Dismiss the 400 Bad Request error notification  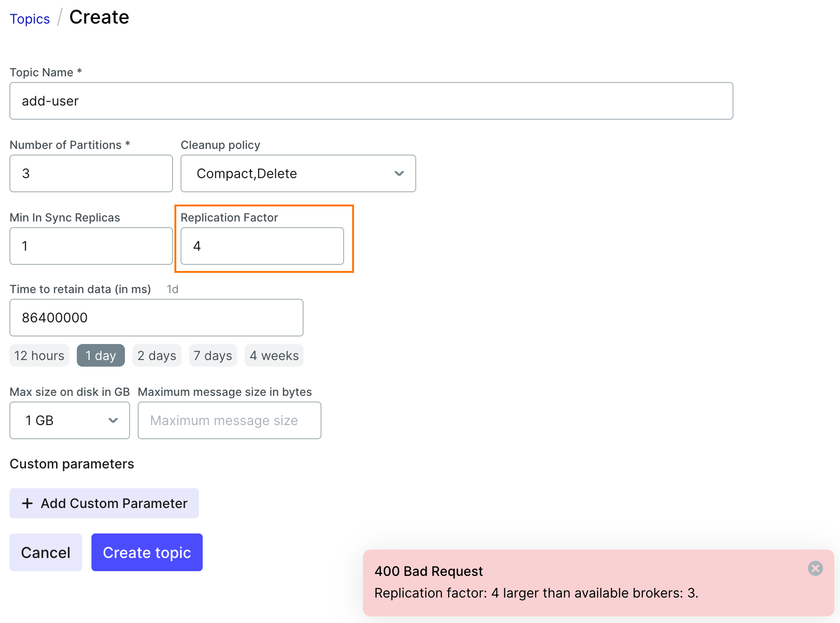click(815, 568)
